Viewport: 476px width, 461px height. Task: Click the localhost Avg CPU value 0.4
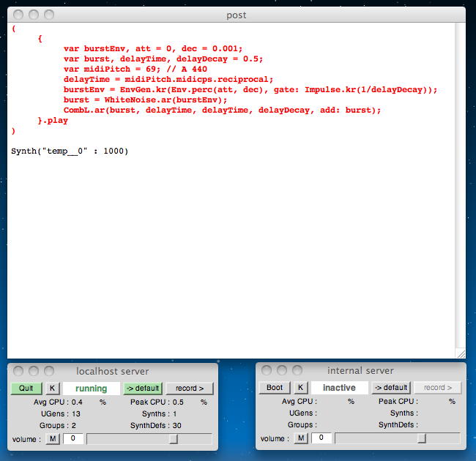tap(77, 402)
